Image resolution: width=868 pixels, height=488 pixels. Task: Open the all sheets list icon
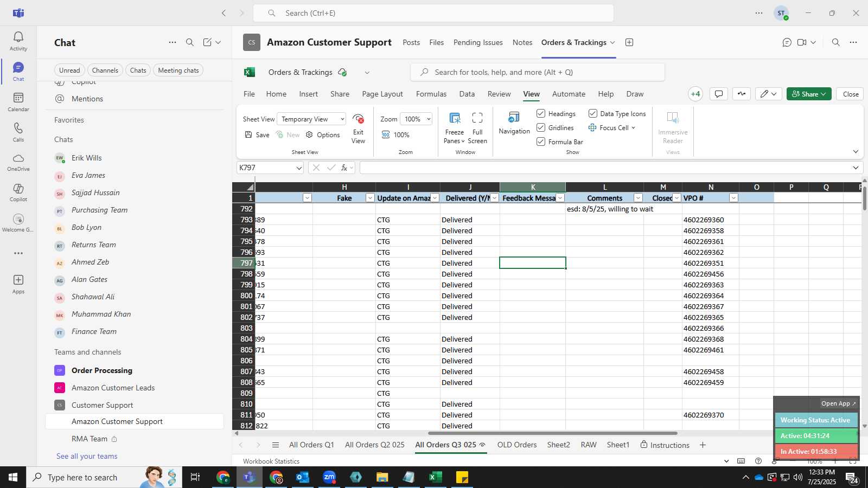276,445
